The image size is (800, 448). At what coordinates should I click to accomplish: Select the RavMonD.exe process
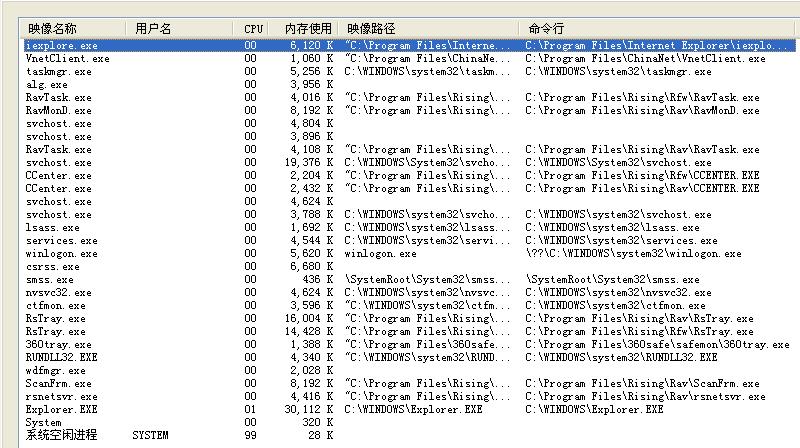tap(59, 111)
